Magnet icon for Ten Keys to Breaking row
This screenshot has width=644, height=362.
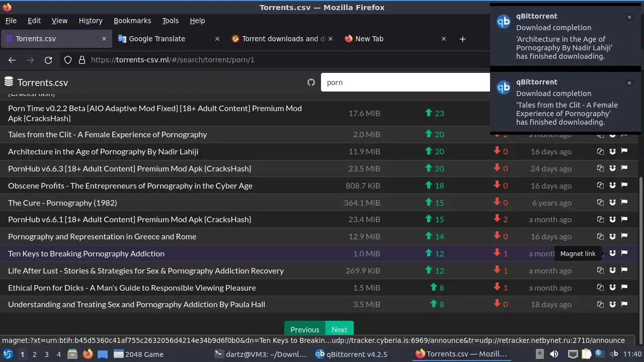pyautogui.click(x=612, y=253)
